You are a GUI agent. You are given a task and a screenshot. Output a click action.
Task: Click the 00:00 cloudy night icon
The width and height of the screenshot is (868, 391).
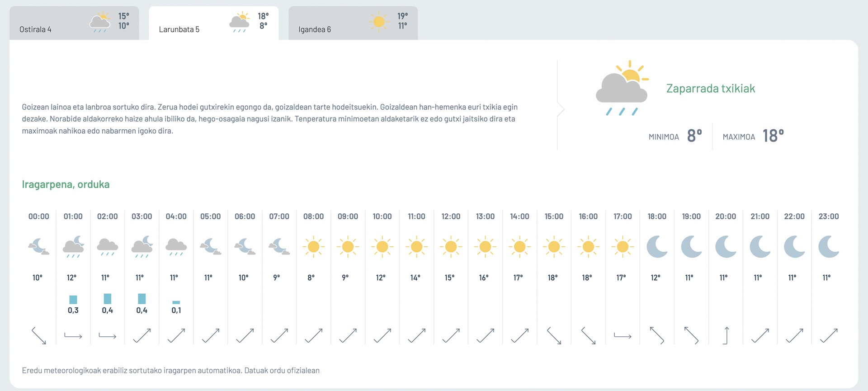(x=39, y=247)
